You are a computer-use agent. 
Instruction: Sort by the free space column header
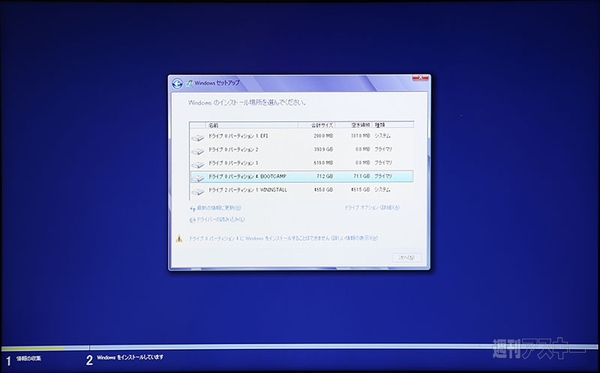click(x=354, y=125)
